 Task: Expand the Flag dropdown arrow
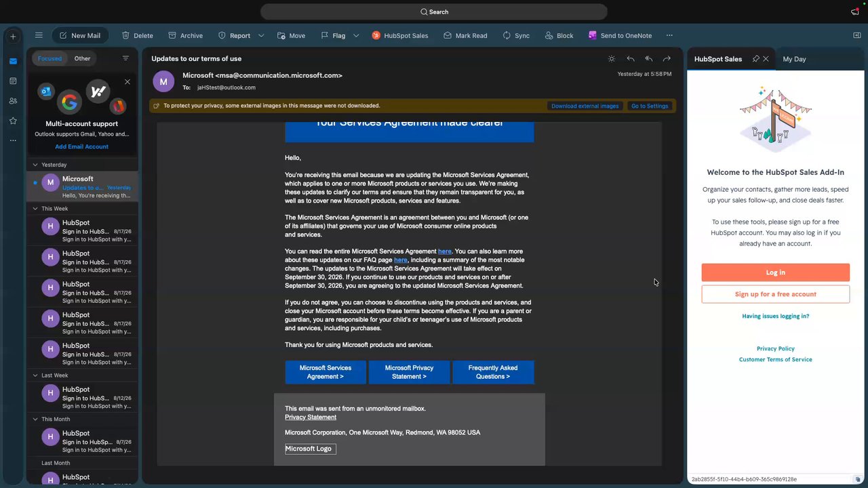pos(356,35)
